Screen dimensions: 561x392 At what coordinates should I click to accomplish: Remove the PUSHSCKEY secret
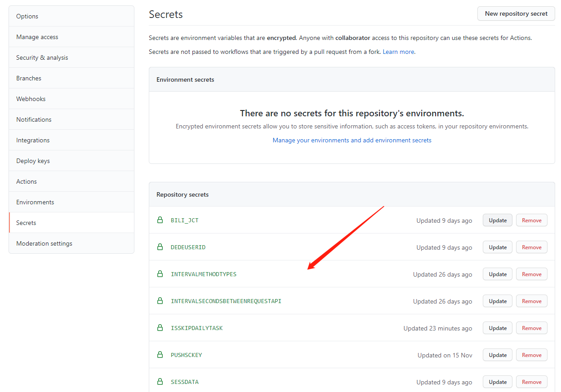(531, 355)
